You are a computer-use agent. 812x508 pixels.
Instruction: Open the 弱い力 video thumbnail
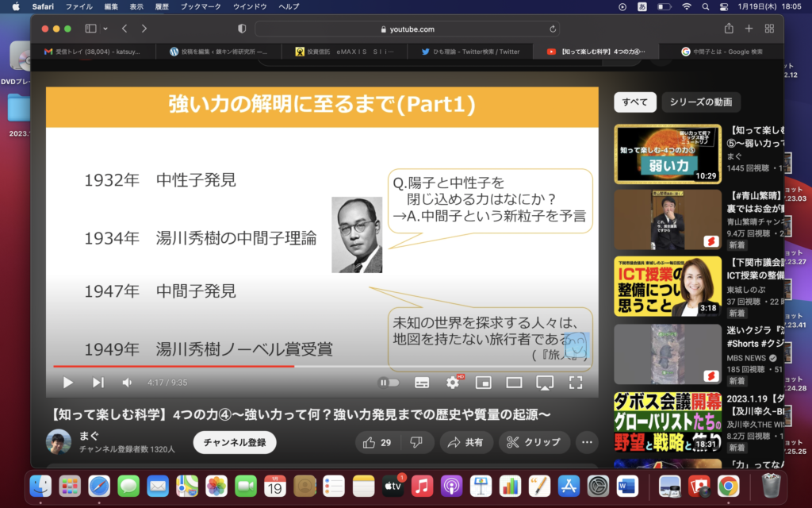tap(667, 155)
